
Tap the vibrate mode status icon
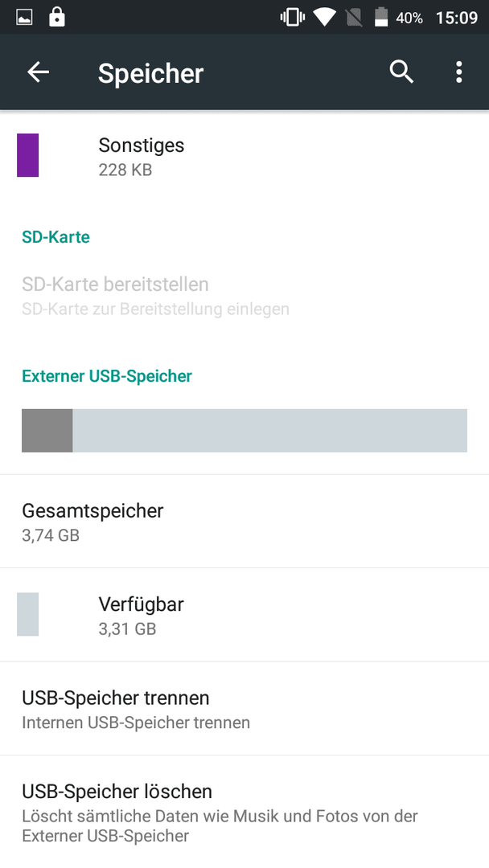coord(293,18)
